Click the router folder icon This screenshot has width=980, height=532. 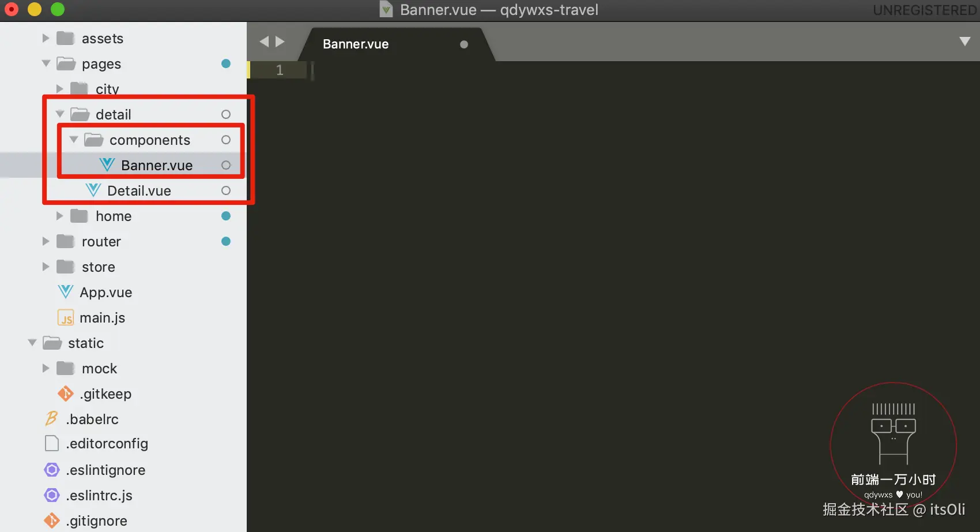[x=65, y=241]
